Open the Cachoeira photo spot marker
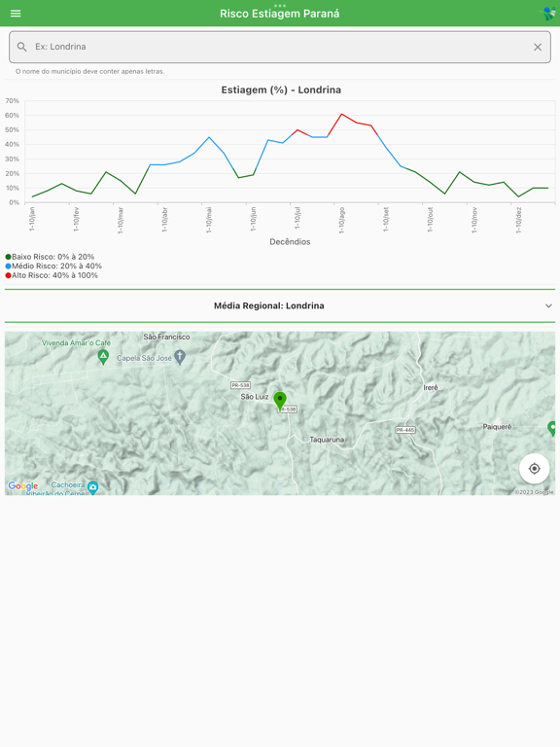Image resolution: width=560 pixels, height=747 pixels. click(93, 487)
